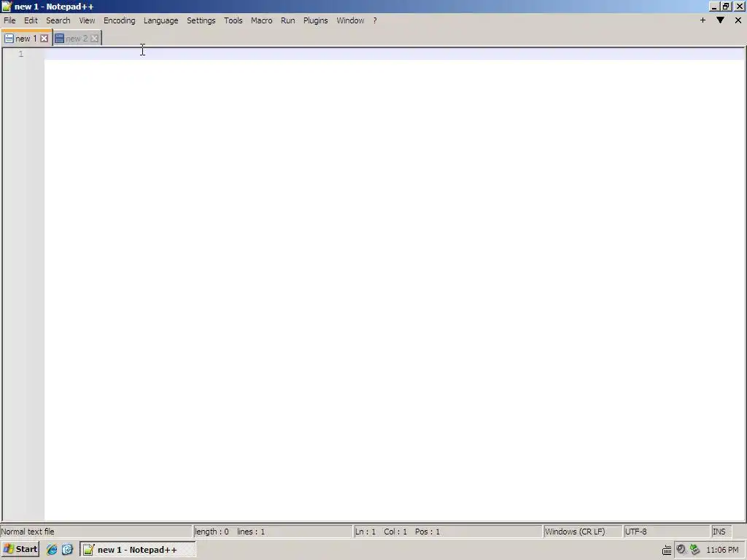Screen dimensions: 747x560
Task: Click the 11:06 PM clock
Action: click(722, 550)
